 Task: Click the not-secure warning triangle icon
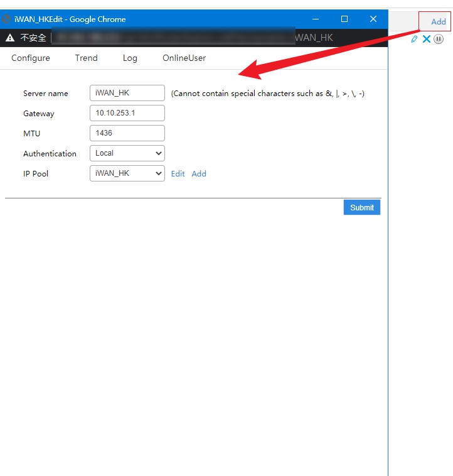pos(10,38)
